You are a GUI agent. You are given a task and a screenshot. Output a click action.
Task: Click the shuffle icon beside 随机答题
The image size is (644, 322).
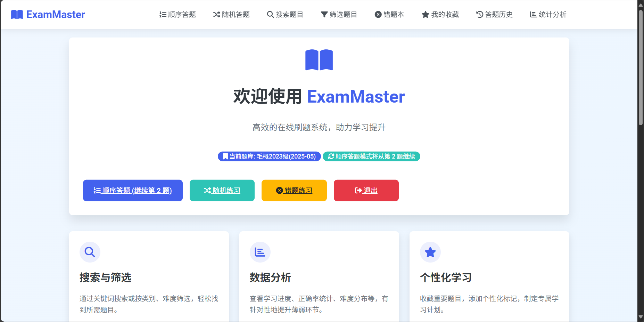(217, 15)
